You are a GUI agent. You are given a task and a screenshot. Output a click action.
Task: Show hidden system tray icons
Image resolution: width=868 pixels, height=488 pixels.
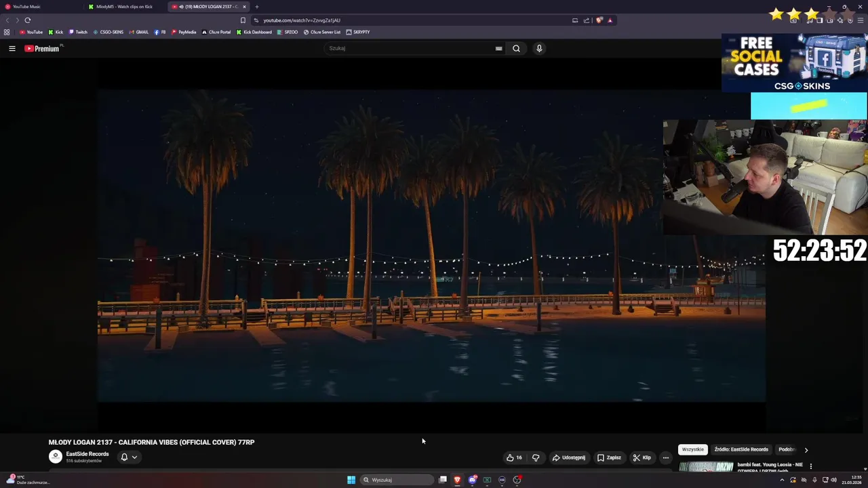[x=782, y=480]
